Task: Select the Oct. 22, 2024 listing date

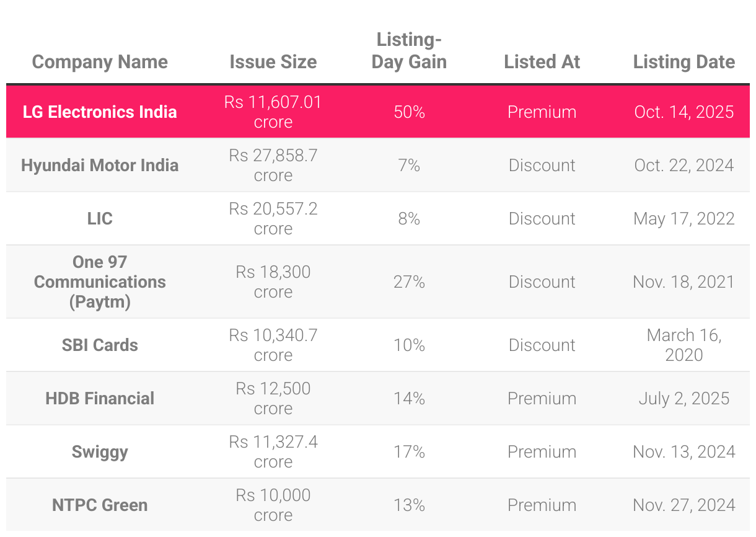Action: tap(684, 165)
